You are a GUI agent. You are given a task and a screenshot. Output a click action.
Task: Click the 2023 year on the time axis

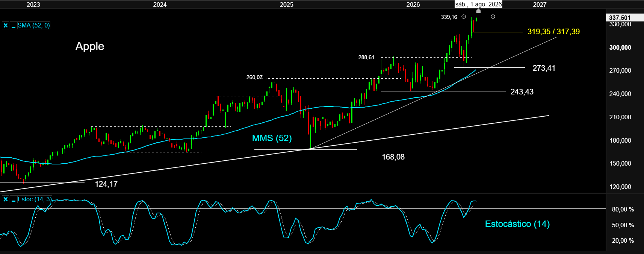tap(33, 5)
